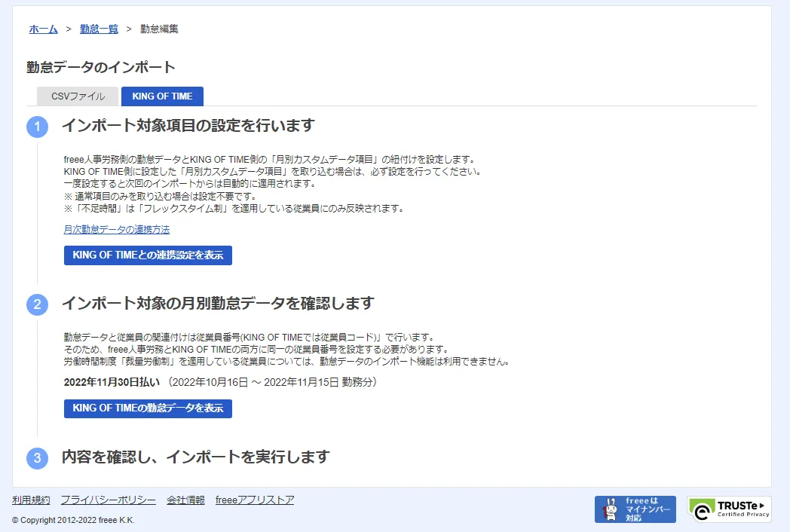Click the 2022年11月30日払い pay date text
790x532 pixels.
pos(112,382)
